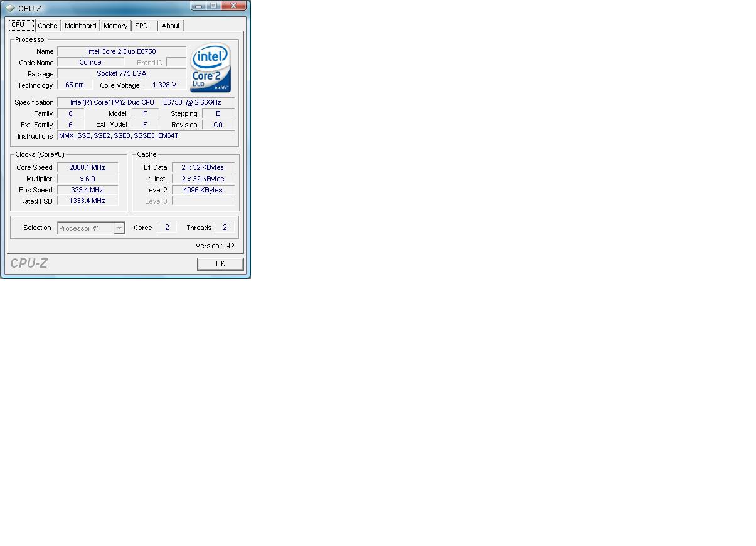The width and height of the screenshot is (756, 546).
Task: Go to the SPD tab
Action: (142, 26)
